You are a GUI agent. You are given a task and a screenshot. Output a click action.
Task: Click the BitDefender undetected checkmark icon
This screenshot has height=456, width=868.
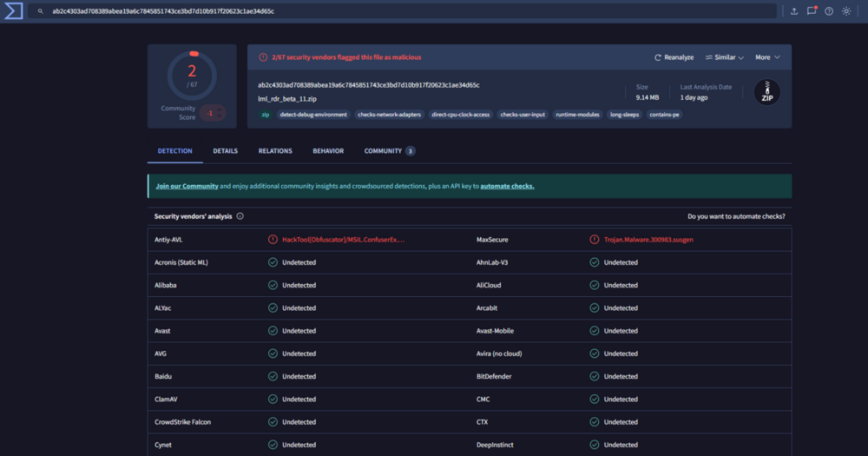coord(594,376)
